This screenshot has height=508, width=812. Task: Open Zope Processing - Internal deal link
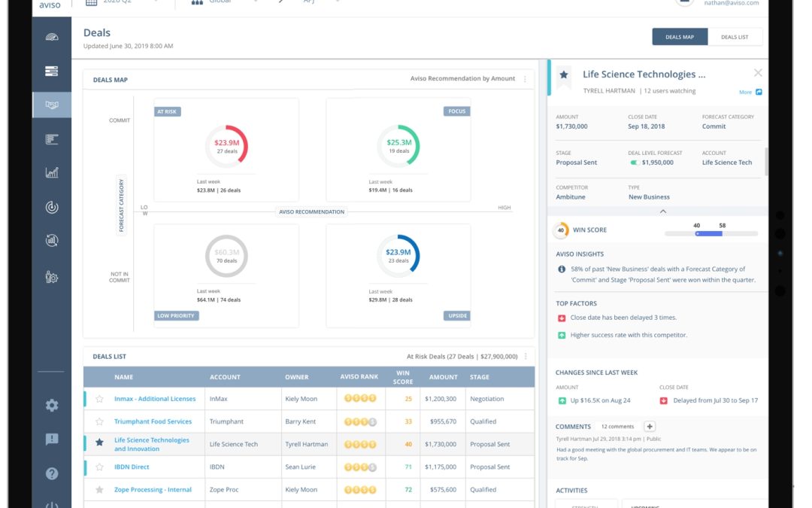[x=153, y=490]
